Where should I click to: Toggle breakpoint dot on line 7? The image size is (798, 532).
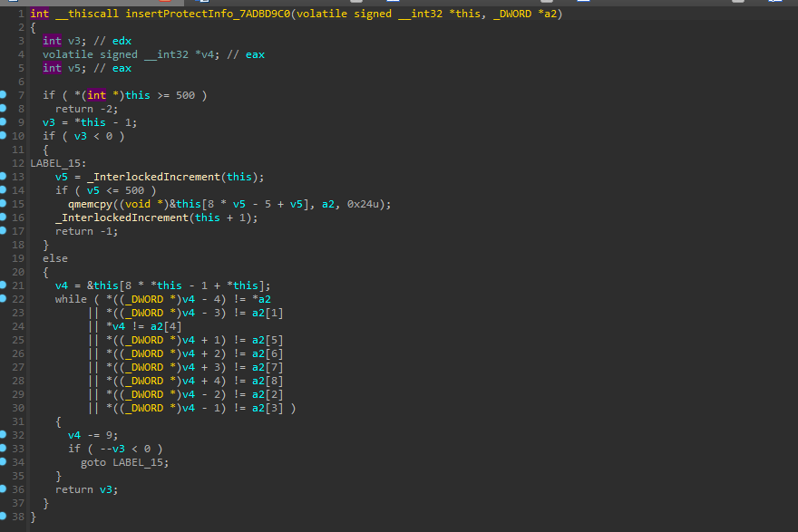point(4,95)
